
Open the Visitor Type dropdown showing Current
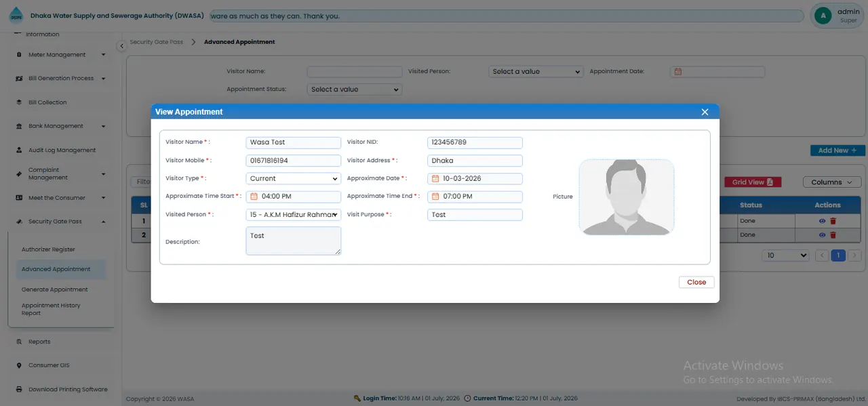[x=294, y=179]
